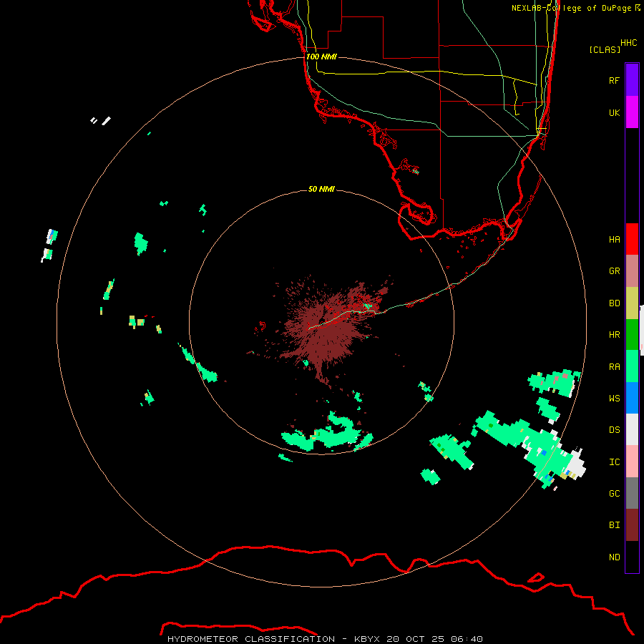Click the ND legend label
644x644 pixels.
(x=614, y=557)
